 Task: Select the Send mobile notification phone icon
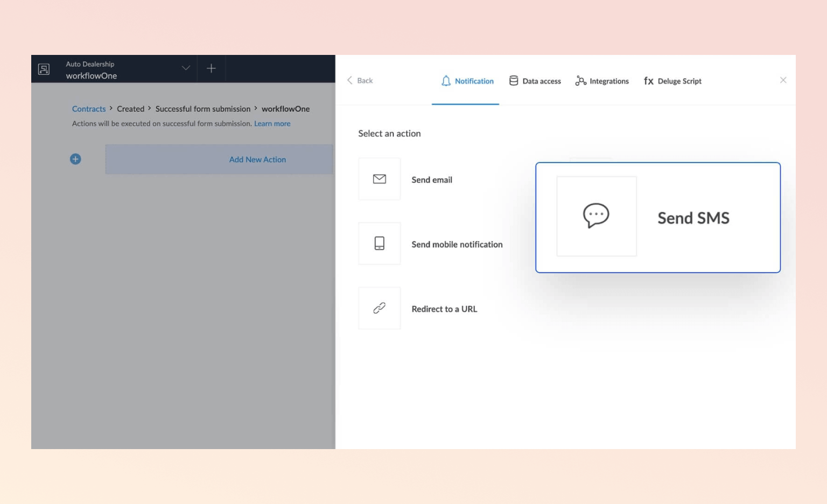[x=380, y=243]
